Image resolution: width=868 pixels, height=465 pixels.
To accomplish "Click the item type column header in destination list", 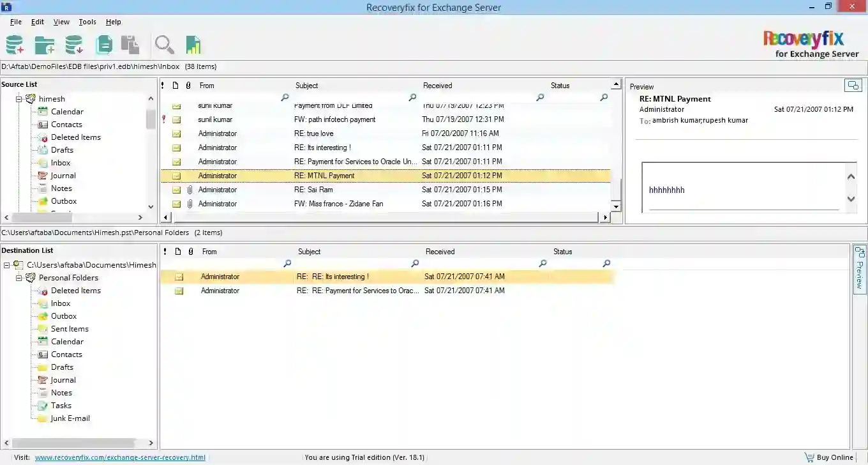I will (178, 252).
